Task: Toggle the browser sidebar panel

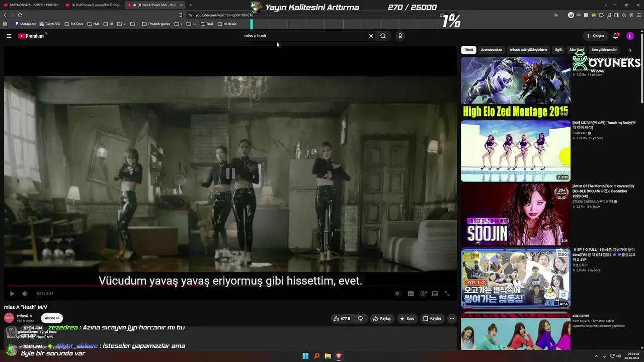Action: coord(616,15)
